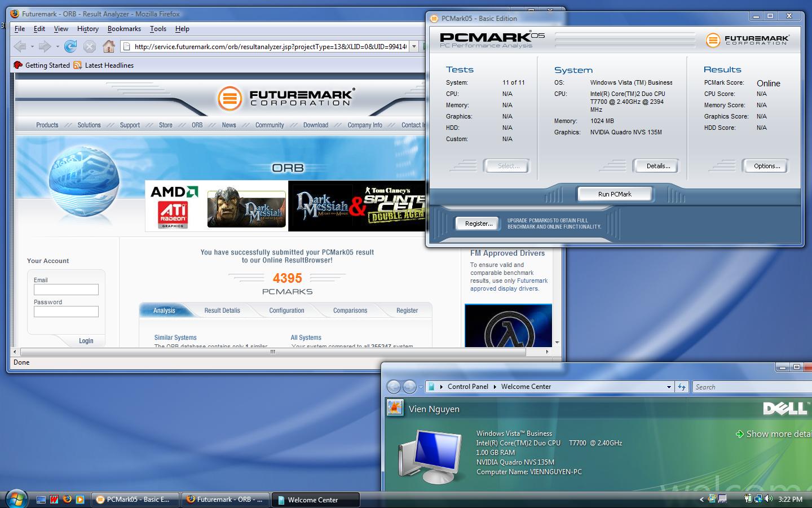Launch the red W Quick Launch icon
The image size is (812, 508).
click(54, 500)
